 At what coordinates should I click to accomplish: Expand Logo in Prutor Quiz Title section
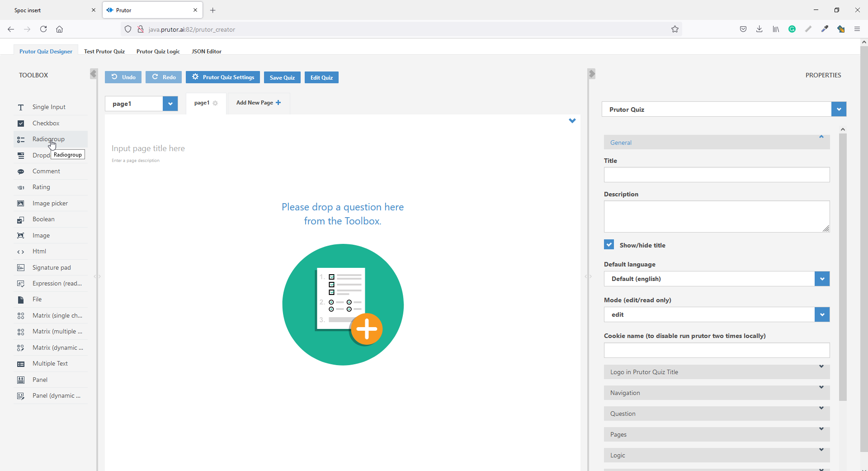pos(717,372)
